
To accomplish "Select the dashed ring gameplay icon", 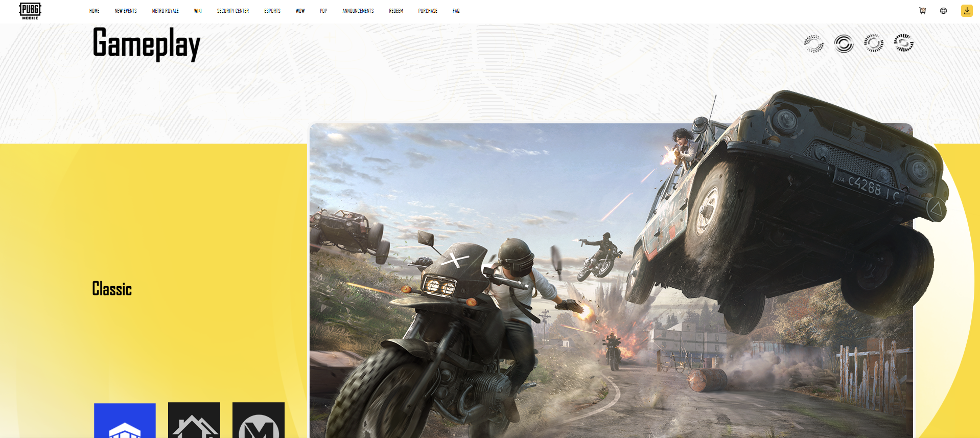I will coord(874,43).
